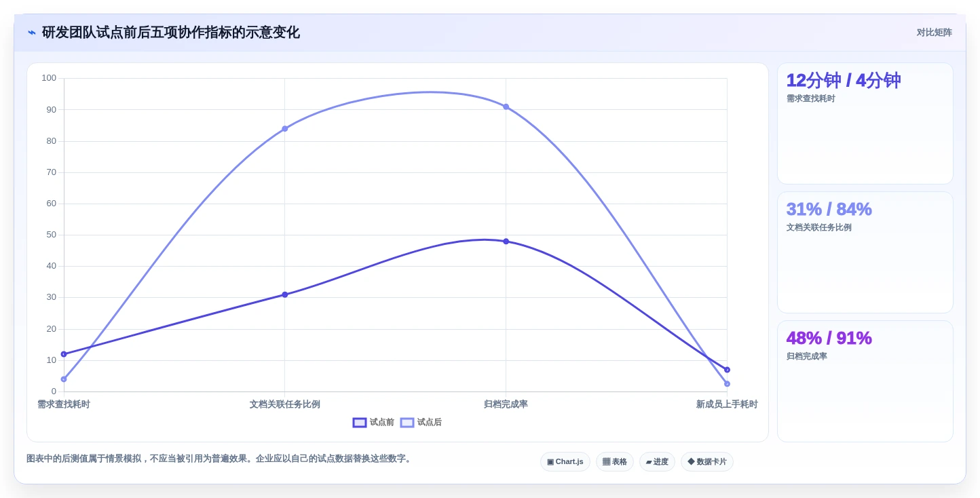Click the Chart.js chip
This screenshot has width=980, height=498.
pos(565,461)
